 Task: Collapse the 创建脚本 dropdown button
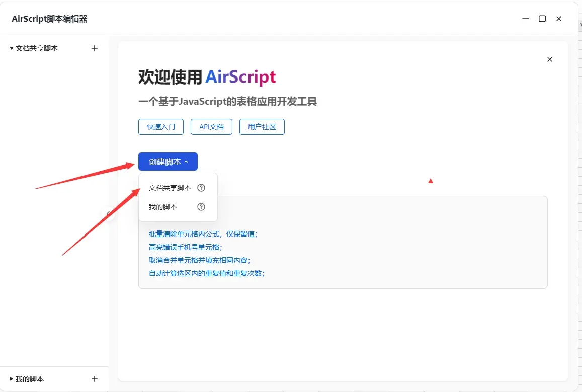tap(168, 162)
